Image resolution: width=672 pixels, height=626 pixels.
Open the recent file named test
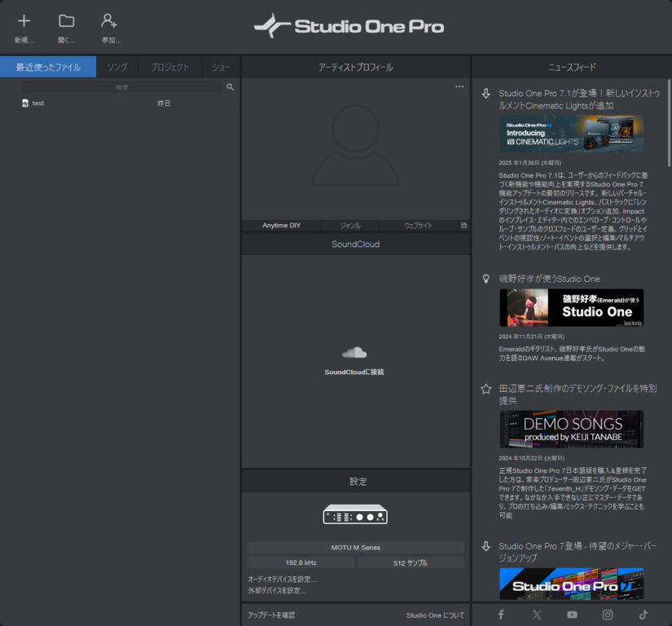click(x=38, y=104)
